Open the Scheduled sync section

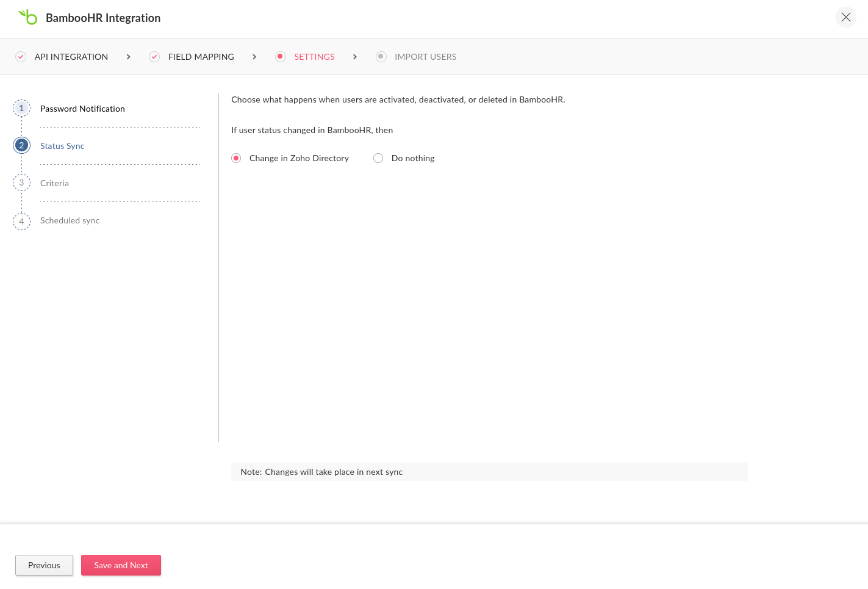70,220
